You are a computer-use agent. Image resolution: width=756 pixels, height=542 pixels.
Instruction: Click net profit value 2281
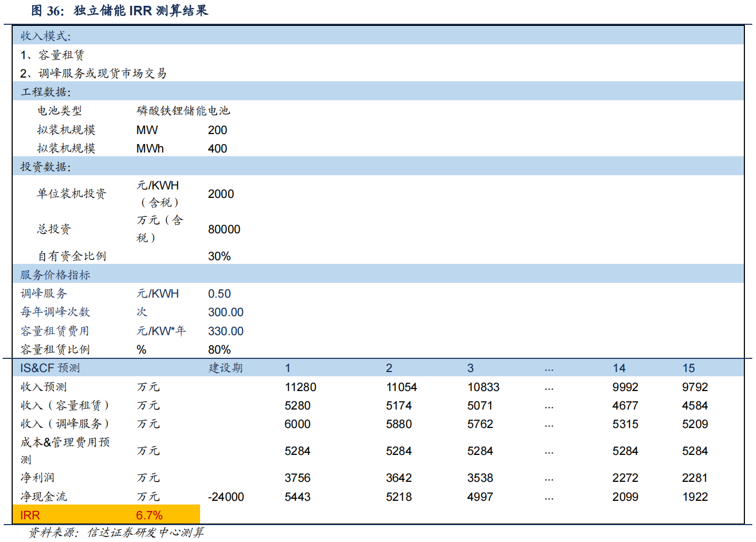695,478
